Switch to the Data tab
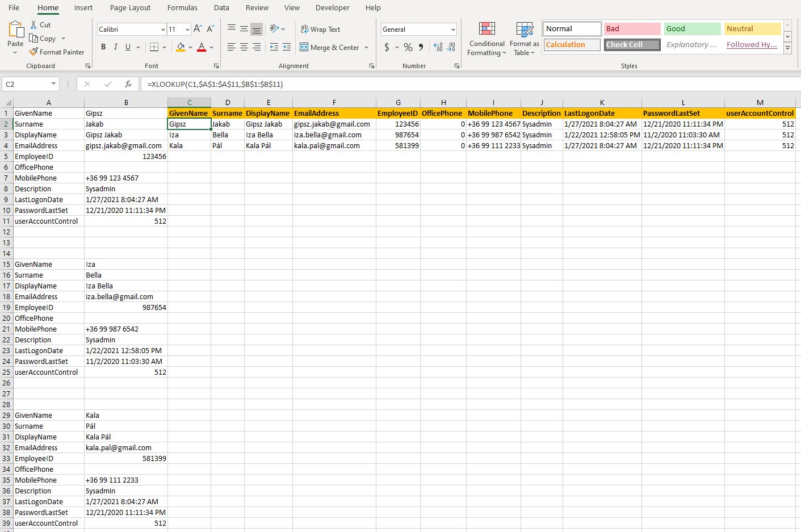Viewport: 801px width, 532px height. coord(221,7)
